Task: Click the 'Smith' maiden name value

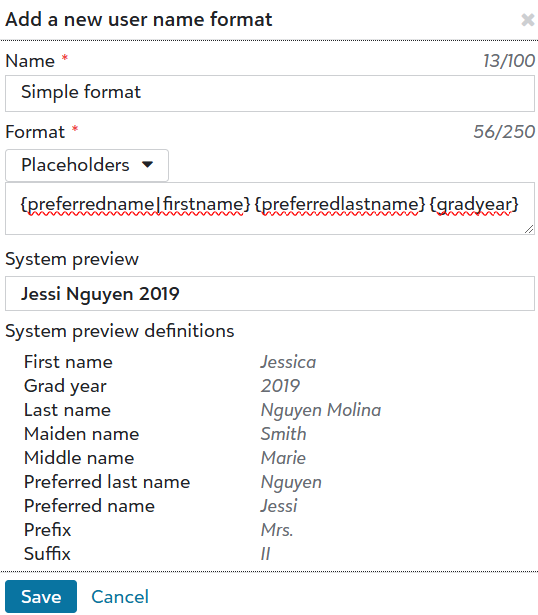Action: click(283, 434)
